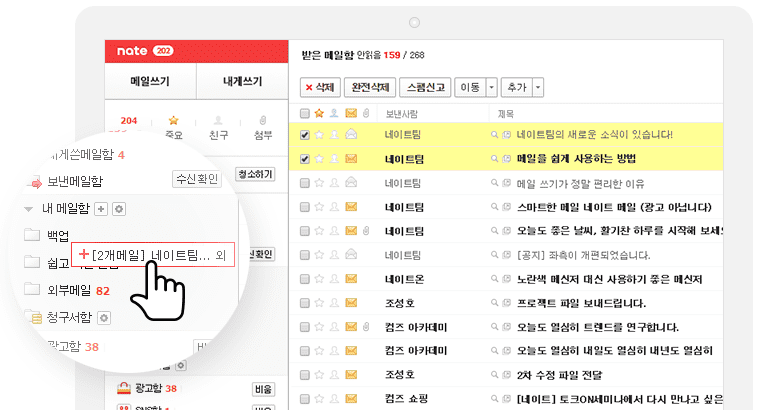The width and height of the screenshot is (763, 410).
Task: Click the 완전삭제 button
Action: tap(370, 88)
